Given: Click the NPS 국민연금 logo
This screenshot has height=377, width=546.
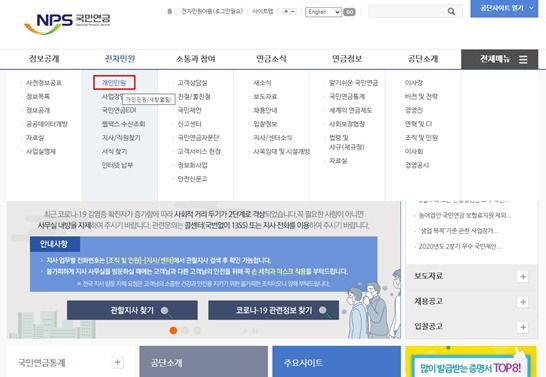Looking at the screenshot, I should click(x=67, y=23).
